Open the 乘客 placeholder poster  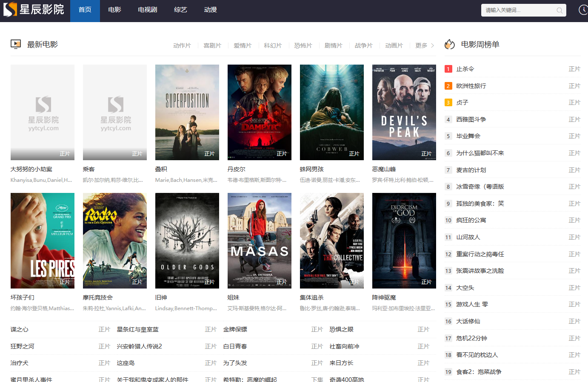pyautogui.click(x=115, y=112)
